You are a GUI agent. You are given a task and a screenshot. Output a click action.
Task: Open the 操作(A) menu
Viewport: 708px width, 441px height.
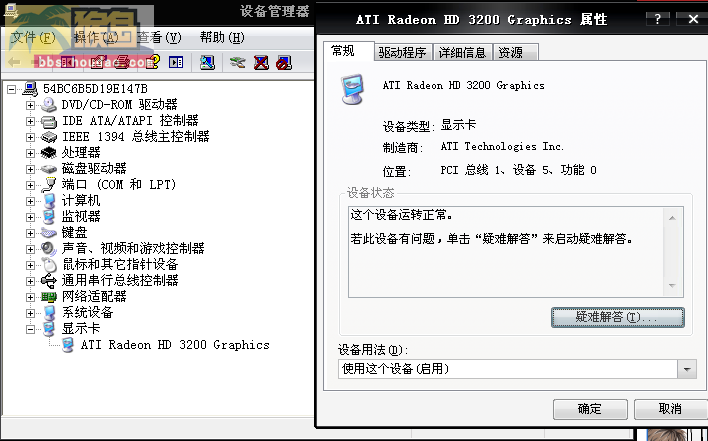click(96, 37)
